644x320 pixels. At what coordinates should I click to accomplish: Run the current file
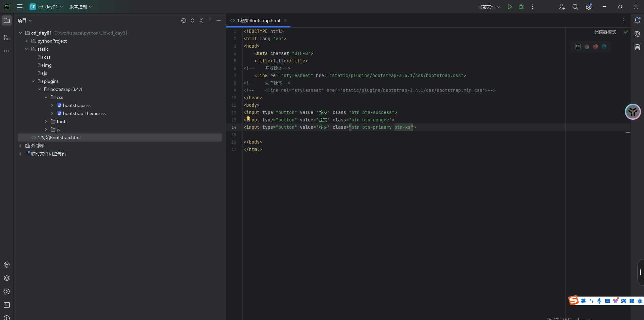pos(510,7)
